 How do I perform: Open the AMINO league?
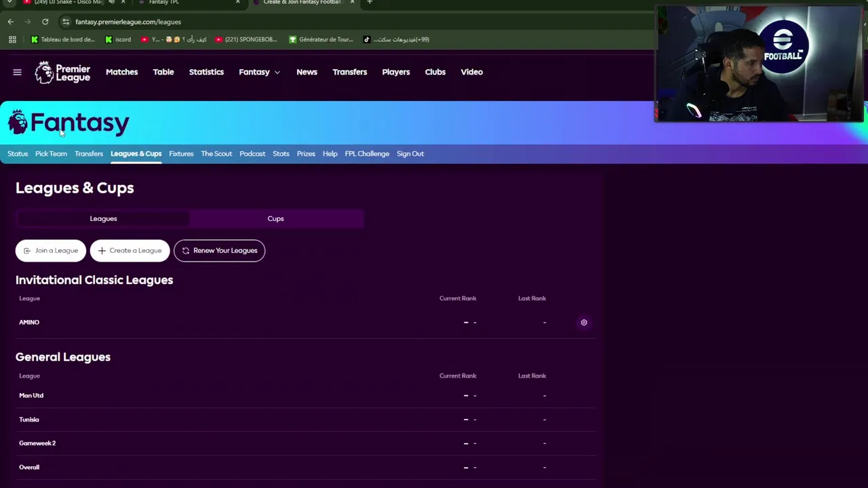pos(29,323)
